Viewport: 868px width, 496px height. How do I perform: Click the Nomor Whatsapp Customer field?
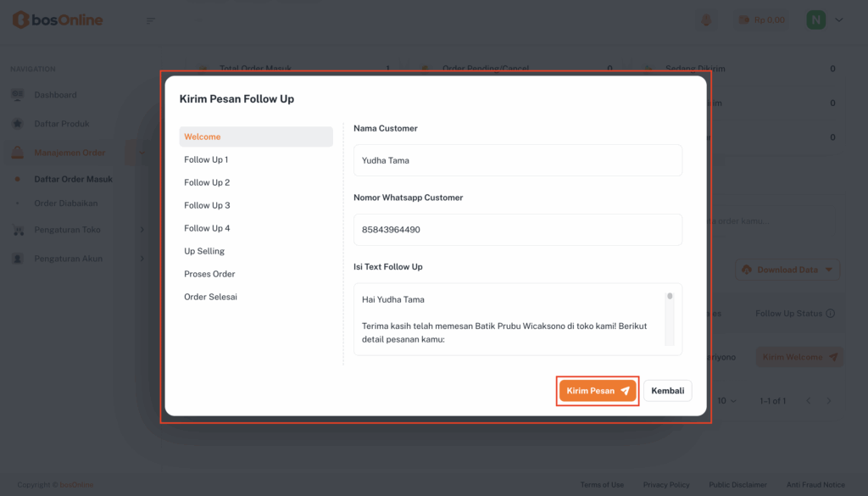[x=517, y=230]
